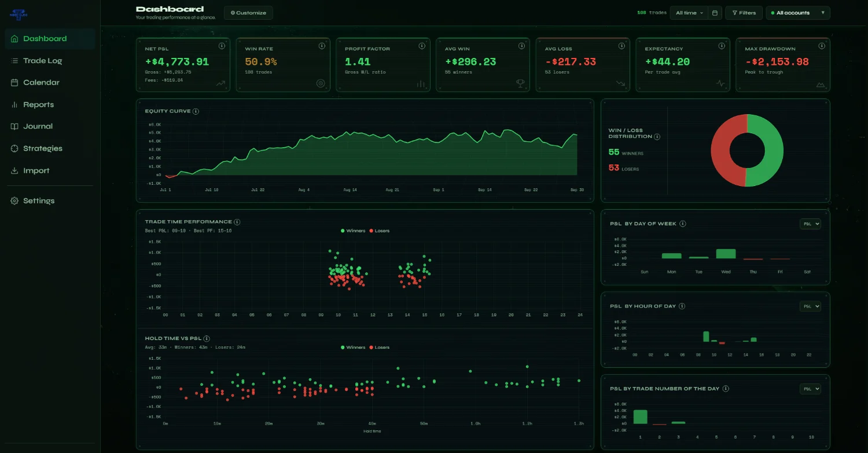Show info for Trade Time Performance
The height and width of the screenshot is (453, 868).
[237, 222]
